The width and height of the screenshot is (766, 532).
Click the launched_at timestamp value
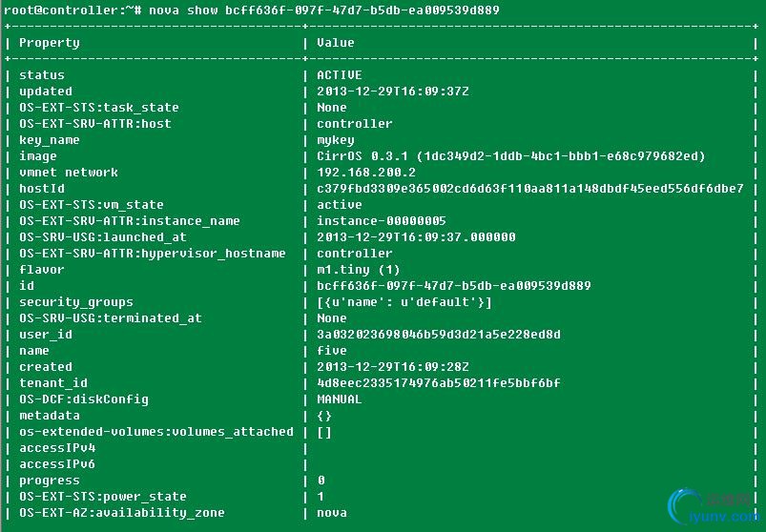416,237
